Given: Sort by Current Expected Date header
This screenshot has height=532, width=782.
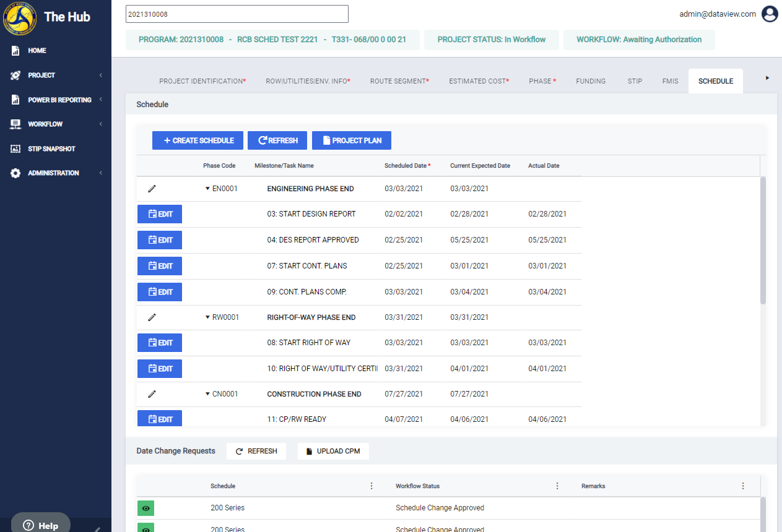Looking at the screenshot, I should pos(480,166).
